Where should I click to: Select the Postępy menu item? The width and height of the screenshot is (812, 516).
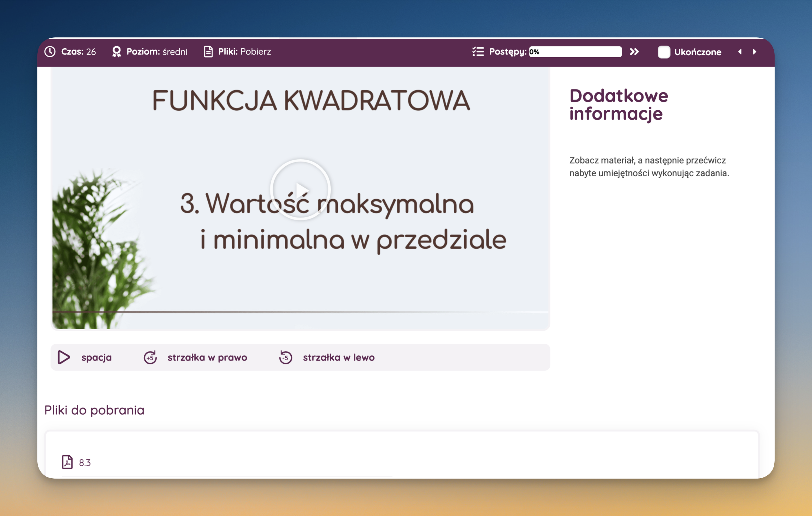507,52
